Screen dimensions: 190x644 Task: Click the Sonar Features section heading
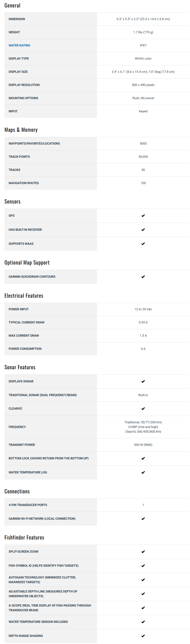[x=20, y=367]
